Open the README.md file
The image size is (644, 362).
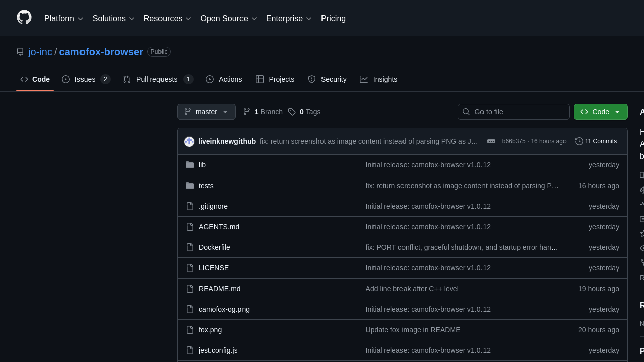pyautogui.click(x=219, y=289)
